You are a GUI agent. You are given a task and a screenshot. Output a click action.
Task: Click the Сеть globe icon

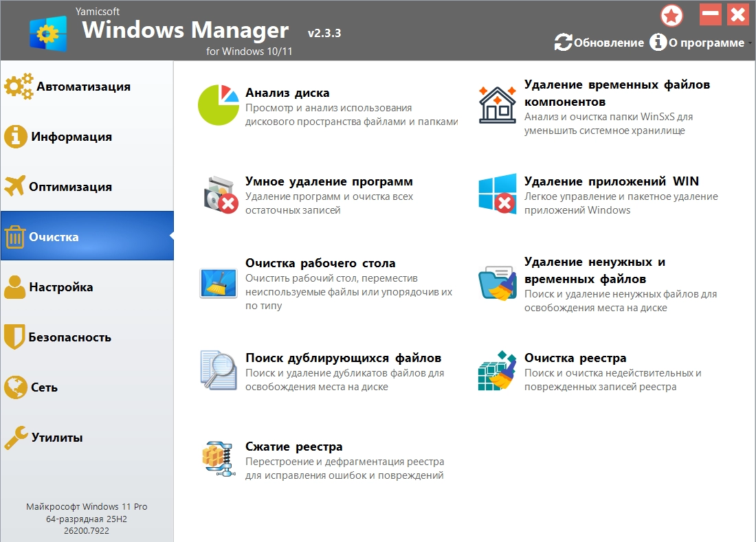point(15,387)
